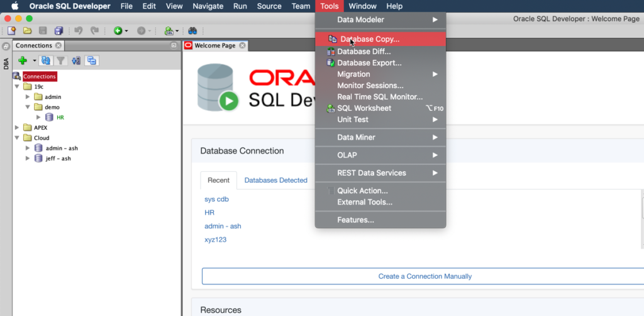This screenshot has height=316, width=644.
Task: Expand the admin - ash connection
Action: click(x=28, y=148)
